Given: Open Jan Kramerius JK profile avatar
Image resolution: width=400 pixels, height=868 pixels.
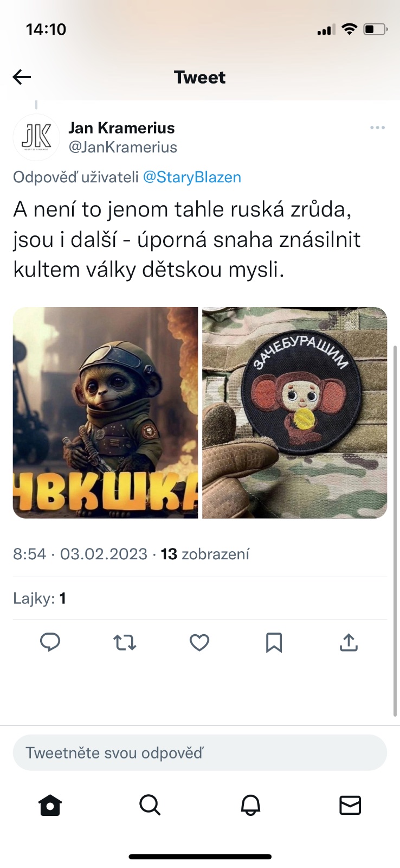Looking at the screenshot, I should (36, 137).
